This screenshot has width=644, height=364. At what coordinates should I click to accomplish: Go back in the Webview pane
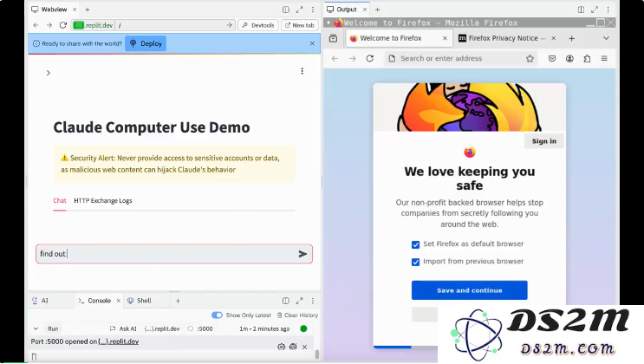[x=36, y=25]
